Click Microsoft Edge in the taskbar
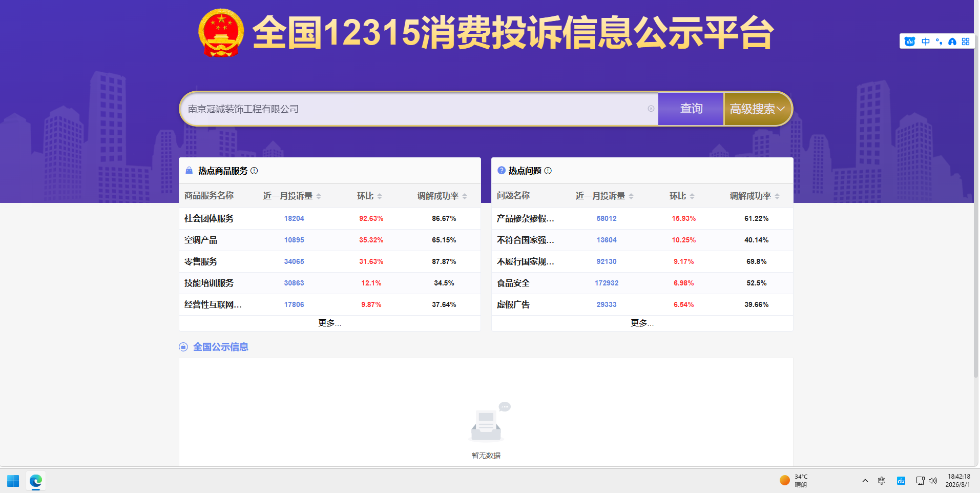This screenshot has height=493, width=980. [36, 481]
